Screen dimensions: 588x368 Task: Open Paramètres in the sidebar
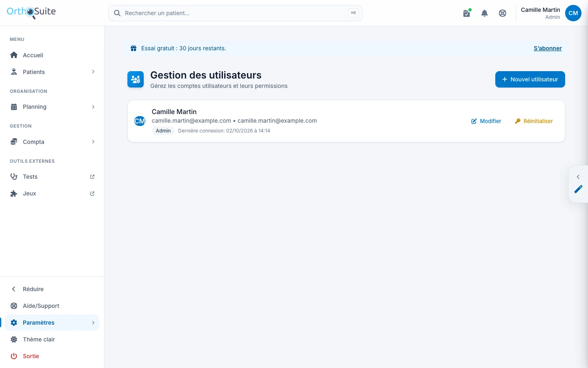[52, 323]
